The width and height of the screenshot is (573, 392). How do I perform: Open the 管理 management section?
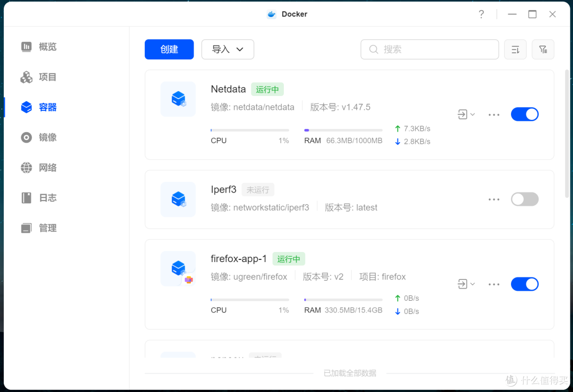pyautogui.click(x=38, y=228)
